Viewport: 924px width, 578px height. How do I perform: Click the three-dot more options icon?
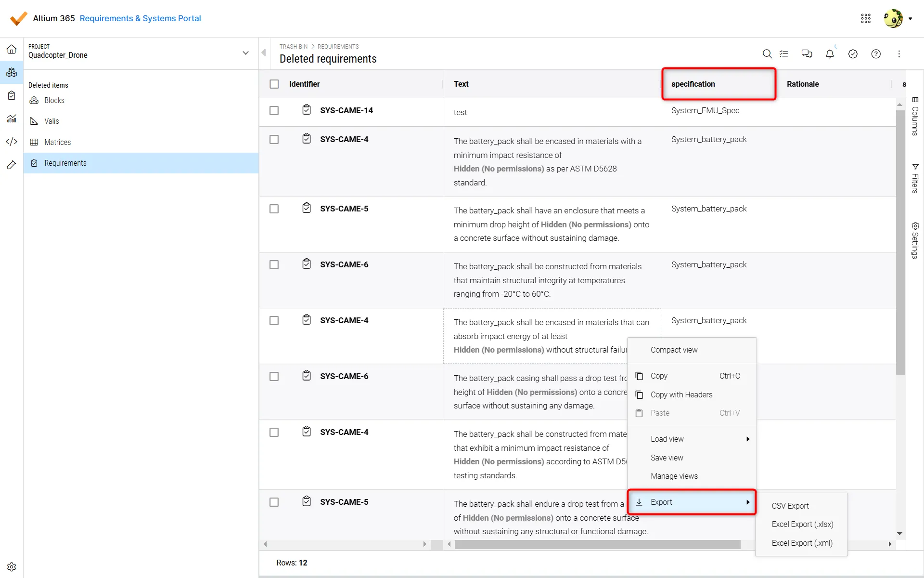coord(899,54)
